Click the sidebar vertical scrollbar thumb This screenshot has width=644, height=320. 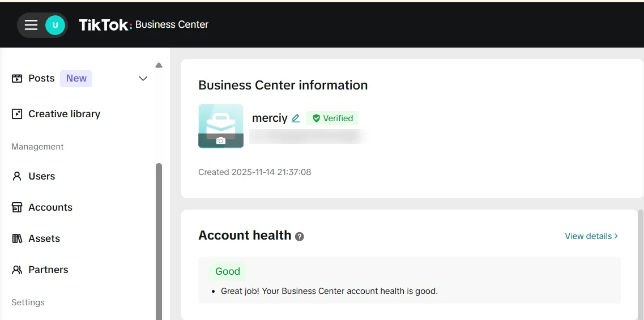click(x=159, y=241)
